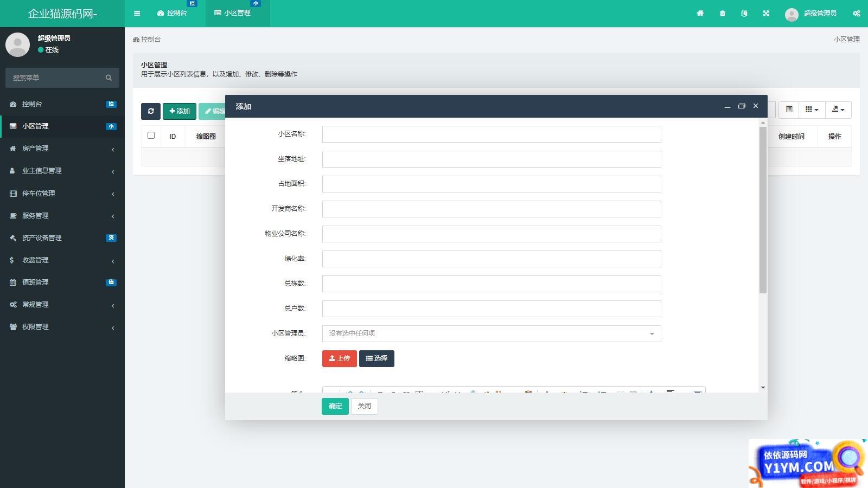868x488 pixels.
Task: Click the minimize icon of 添加 dialog
Action: point(727,106)
